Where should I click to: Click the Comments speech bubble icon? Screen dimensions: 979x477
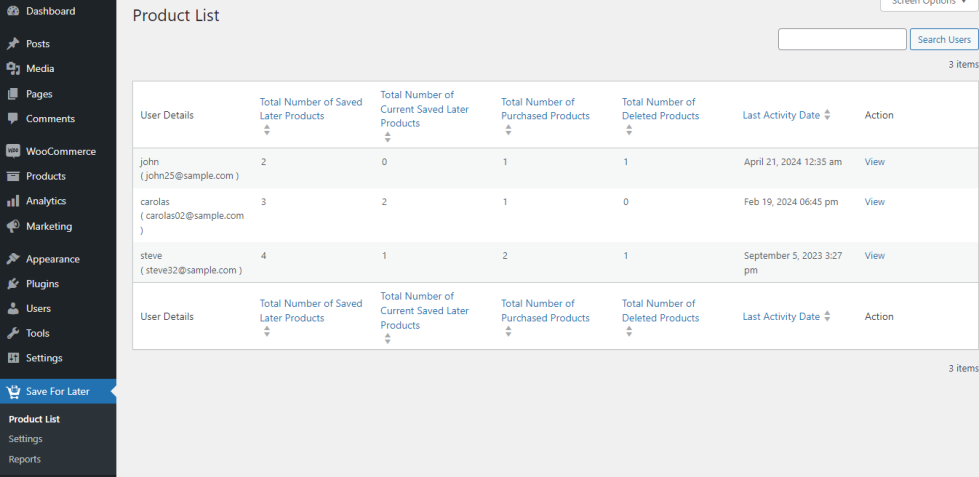(13, 119)
